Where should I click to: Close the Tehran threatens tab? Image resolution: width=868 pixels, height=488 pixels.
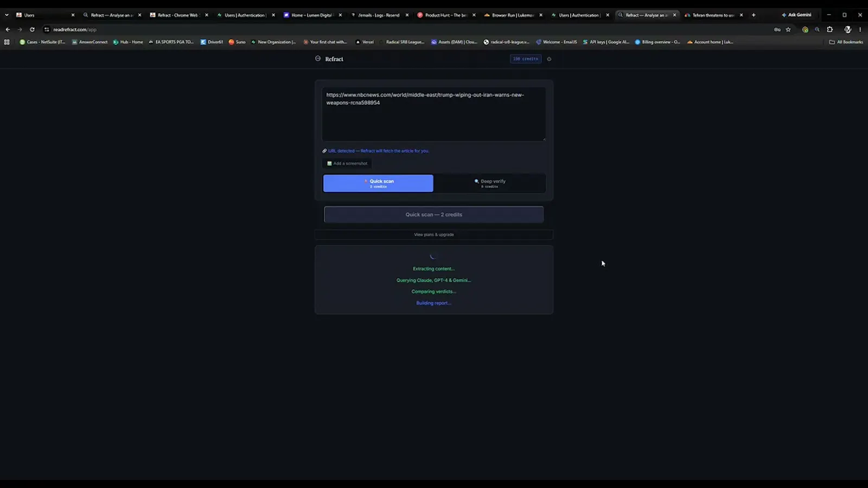click(741, 15)
